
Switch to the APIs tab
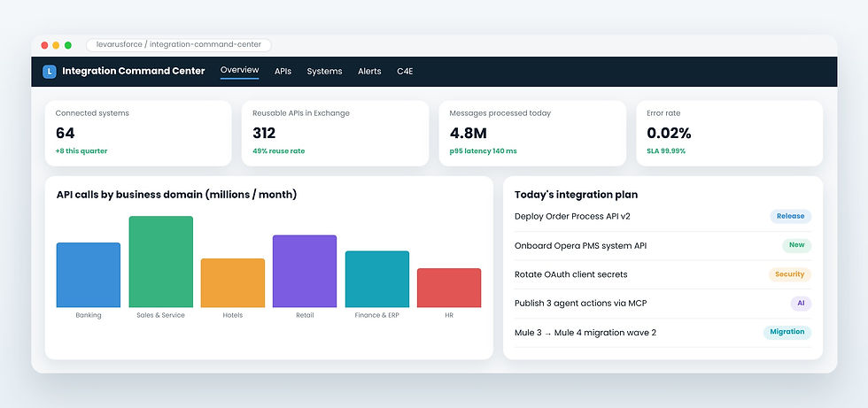click(x=283, y=72)
